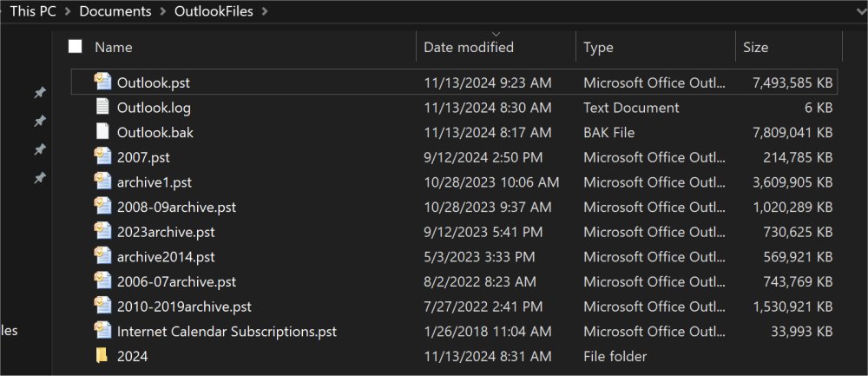This screenshot has width=868, height=376.
Task: Go to Documents in breadcrumb path
Action: coord(115,11)
